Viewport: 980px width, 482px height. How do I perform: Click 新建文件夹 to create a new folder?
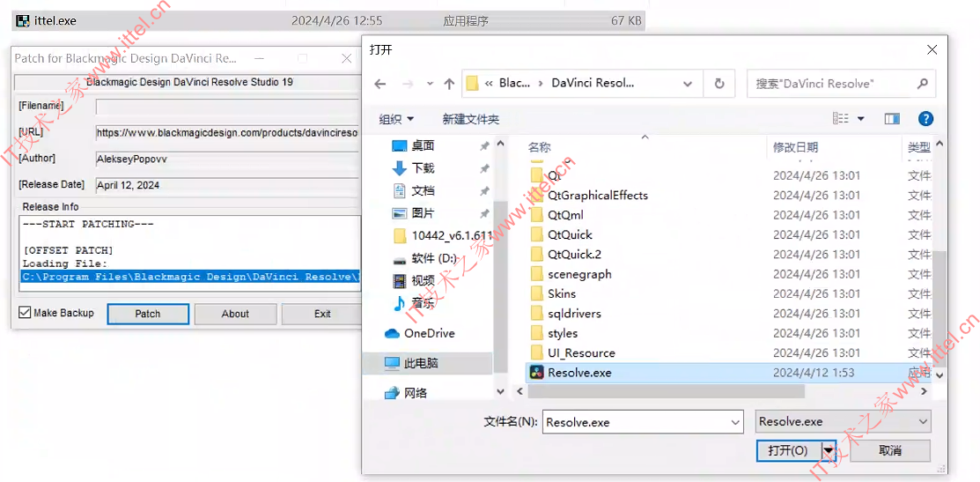tap(470, 119)
